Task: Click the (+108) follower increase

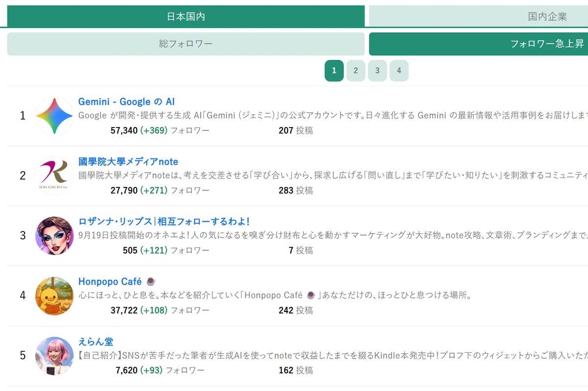Action: (x=154, y=310)
